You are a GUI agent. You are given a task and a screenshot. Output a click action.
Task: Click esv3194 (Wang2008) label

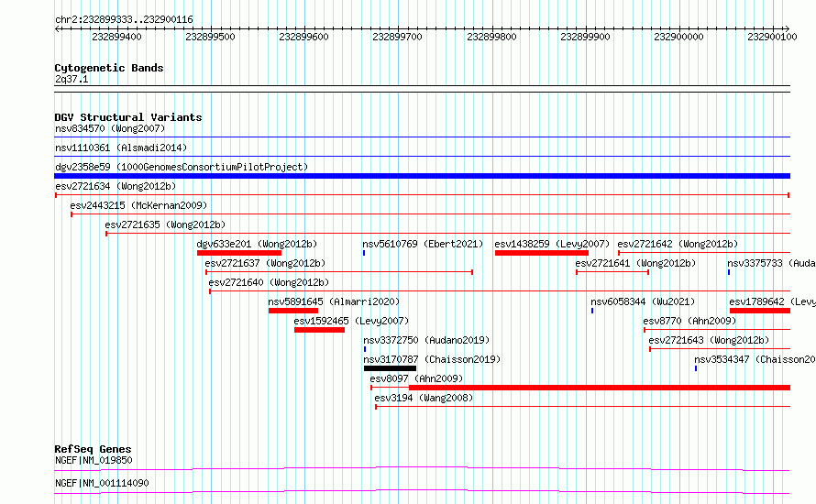[x=424, y=398]
